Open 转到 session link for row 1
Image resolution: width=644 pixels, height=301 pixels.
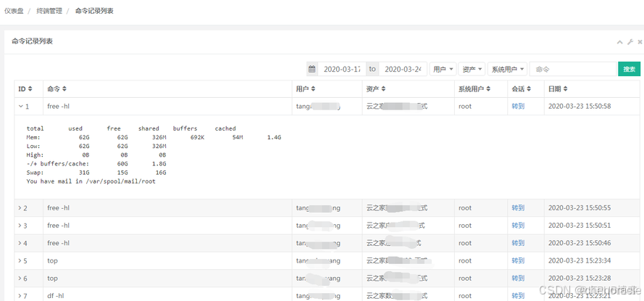click(x=518, y=106)
